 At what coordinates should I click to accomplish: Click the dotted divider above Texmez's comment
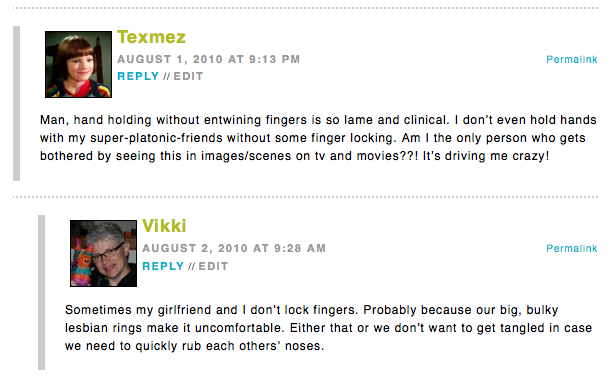[x=305, y=8]
